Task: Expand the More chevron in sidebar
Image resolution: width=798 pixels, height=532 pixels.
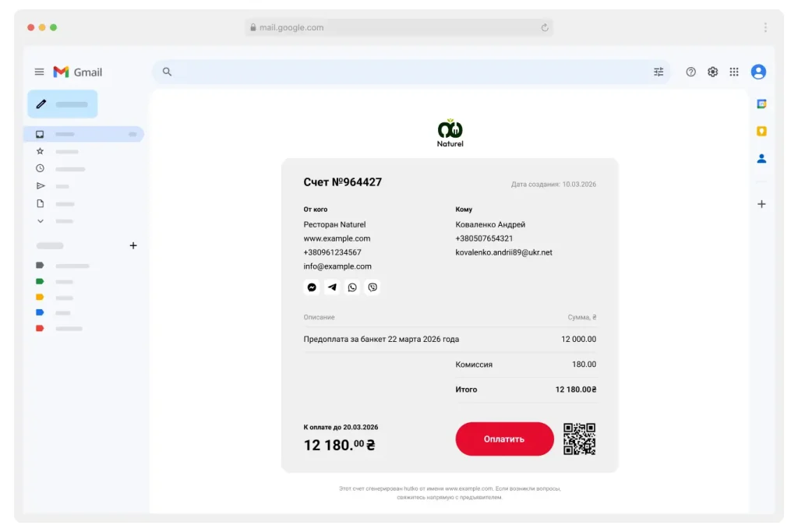Action: tap(41, 221)
